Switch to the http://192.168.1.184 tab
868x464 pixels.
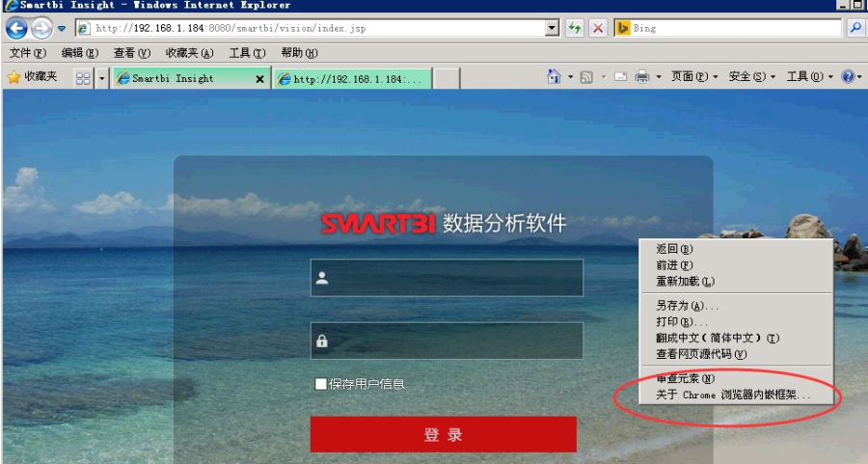(353, 79)
